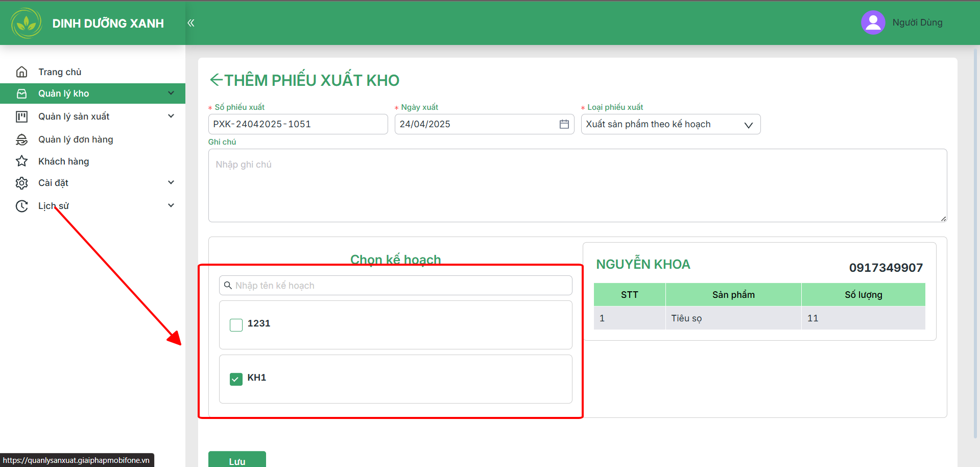This screenshot has height=467, width=980.
Task: Click the Cài đặt gear icon
Action: pyautogui.click(x=21, y=183)
